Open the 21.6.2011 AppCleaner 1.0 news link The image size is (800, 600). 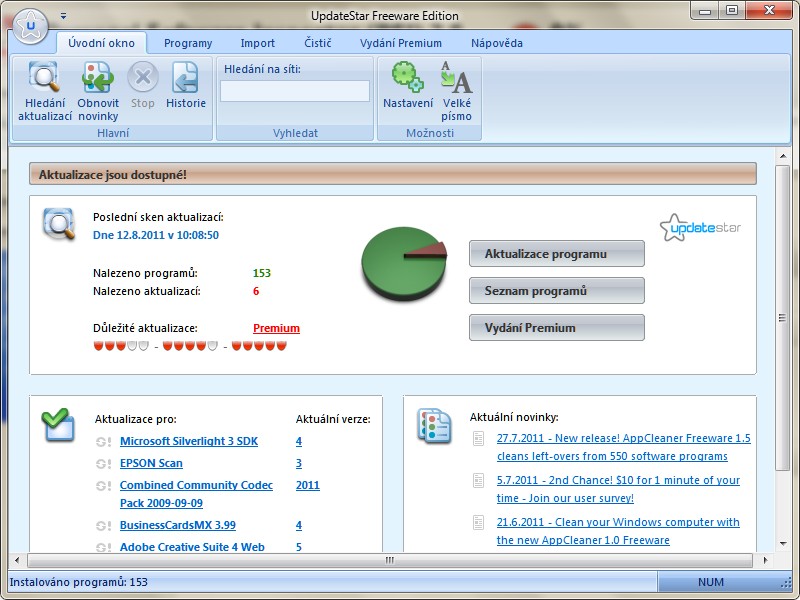[x=618, y=531]
